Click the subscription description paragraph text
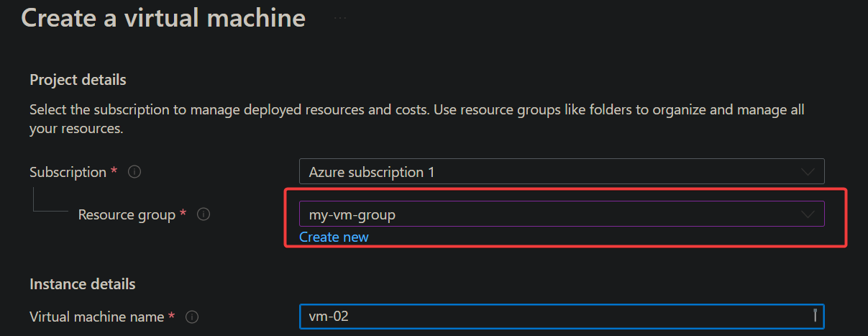This screenshot has width=868, height=336. [417, 120]
